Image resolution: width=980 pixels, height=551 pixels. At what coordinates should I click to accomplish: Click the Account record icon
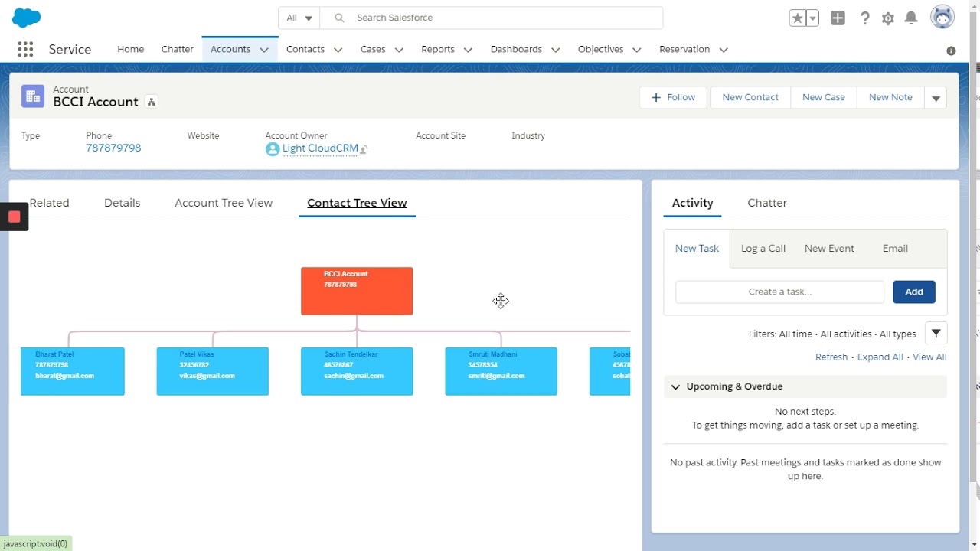pos(33,96)
